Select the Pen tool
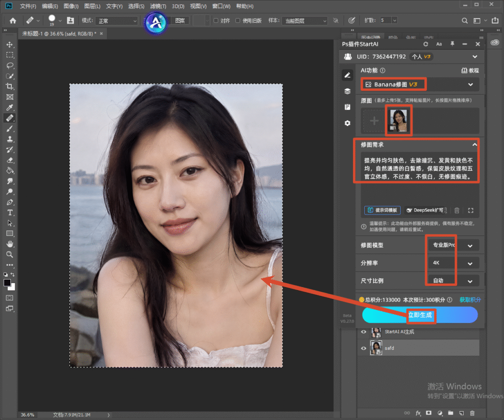 coord(10,202)
